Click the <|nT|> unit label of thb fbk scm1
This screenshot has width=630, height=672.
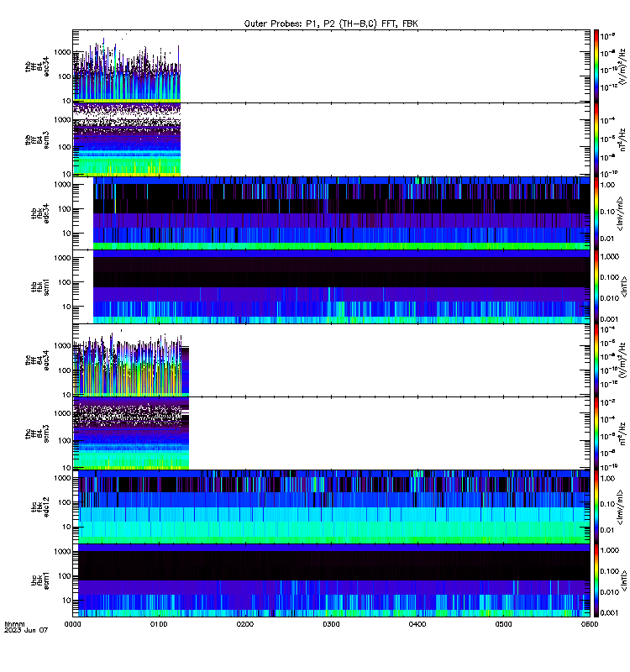[623, 286]
